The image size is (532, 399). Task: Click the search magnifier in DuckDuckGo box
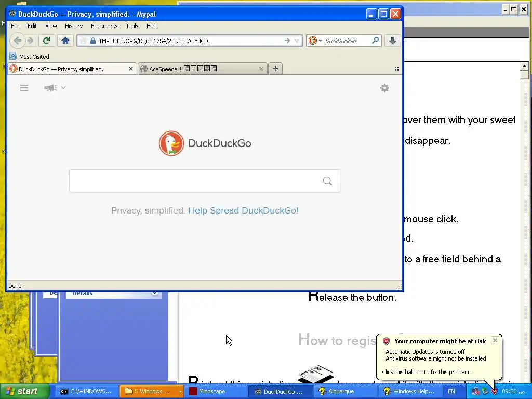click(327, 181)
